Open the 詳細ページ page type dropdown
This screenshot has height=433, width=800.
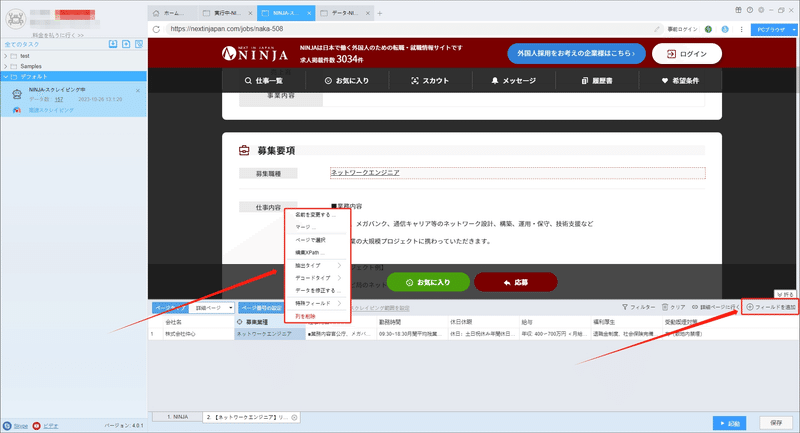pos(212,308)
